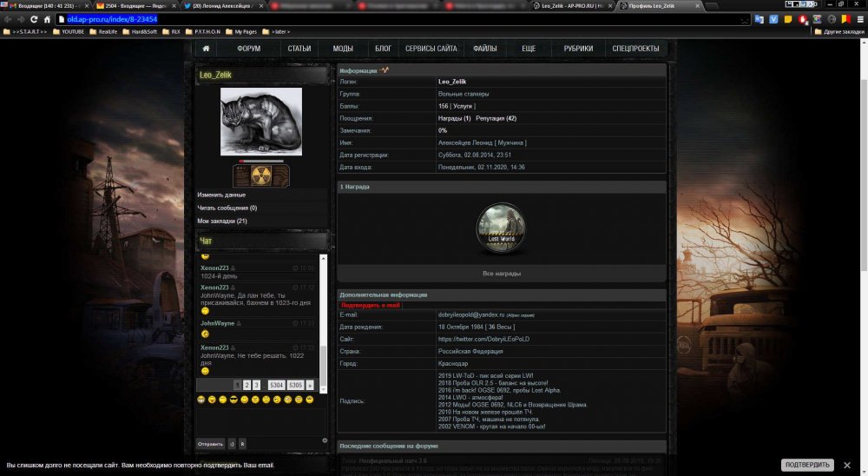Click the yellow sticky note extension icon

(x=787, y=19)
